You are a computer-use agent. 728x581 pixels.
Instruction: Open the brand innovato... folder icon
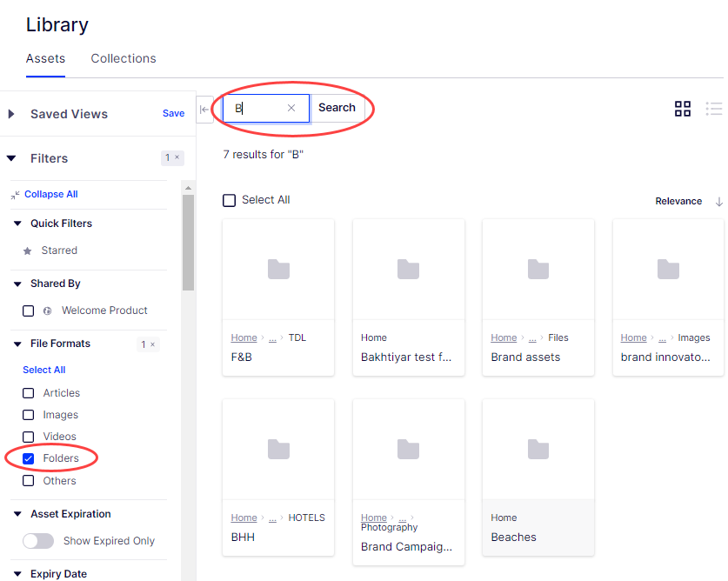tap(668, 270)
